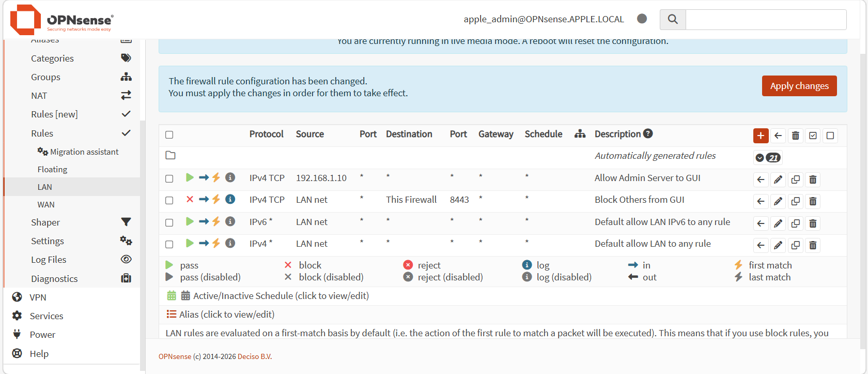Expand the automatically generated rules count
This screenshot has width=868, height=374.
pos(768,158)
